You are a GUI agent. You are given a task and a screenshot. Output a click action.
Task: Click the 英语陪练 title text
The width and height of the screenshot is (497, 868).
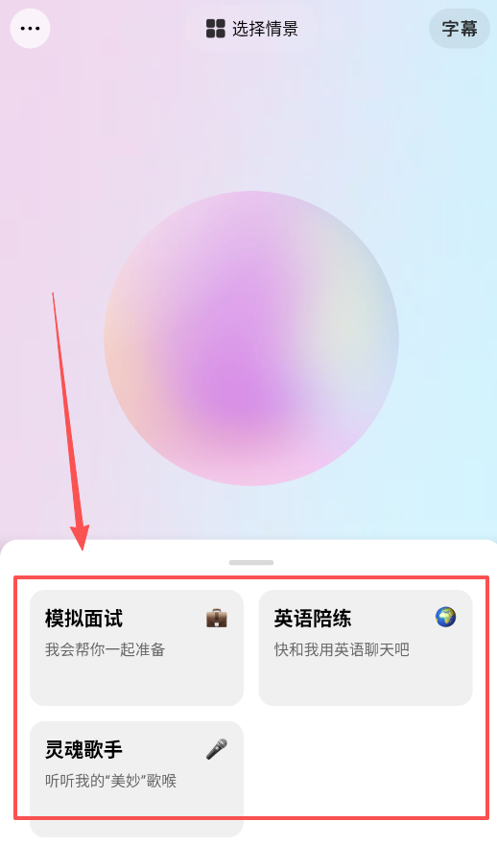point(313,619)
